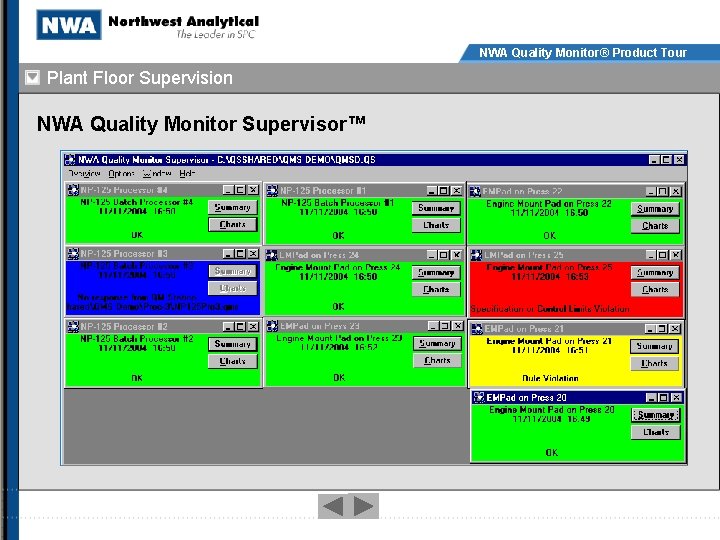Viewport: 720px width, 540px height.
Task: Open the Window menu
Action: tap(157, 174)
